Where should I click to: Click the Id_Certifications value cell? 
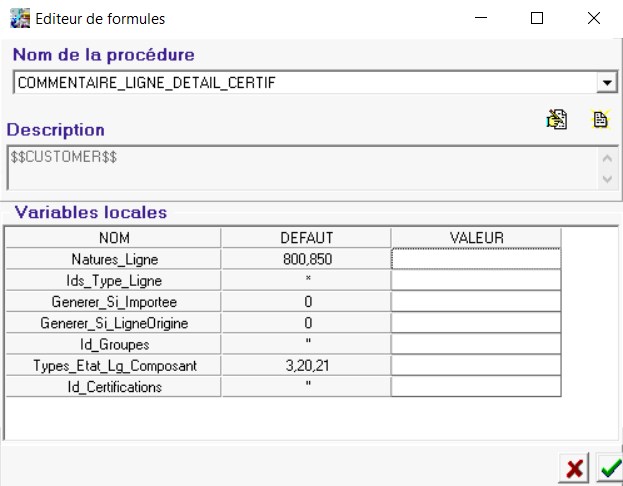pos(475,387)
